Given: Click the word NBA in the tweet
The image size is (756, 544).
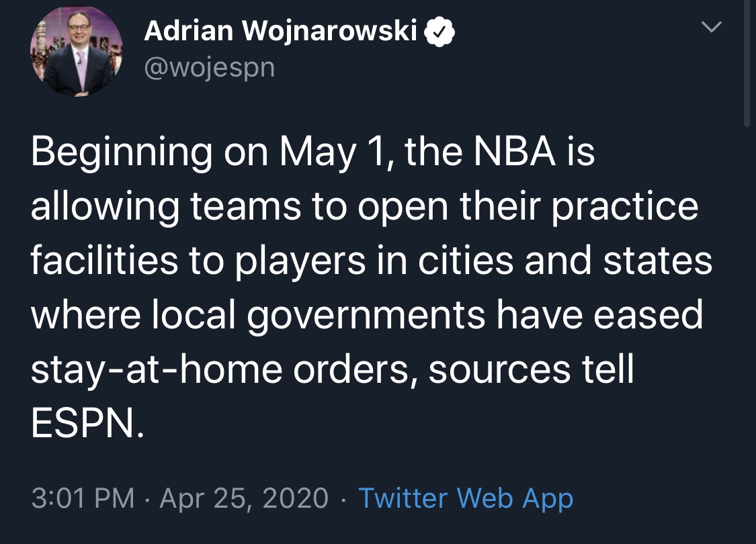Looking at the screenshot, I should pos(515,151).
